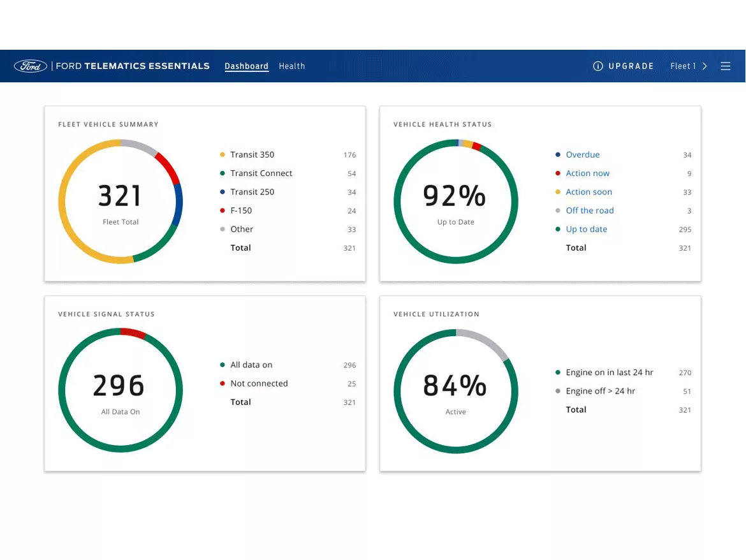Click the Vehicle Health Status heading

coord(442,124)
